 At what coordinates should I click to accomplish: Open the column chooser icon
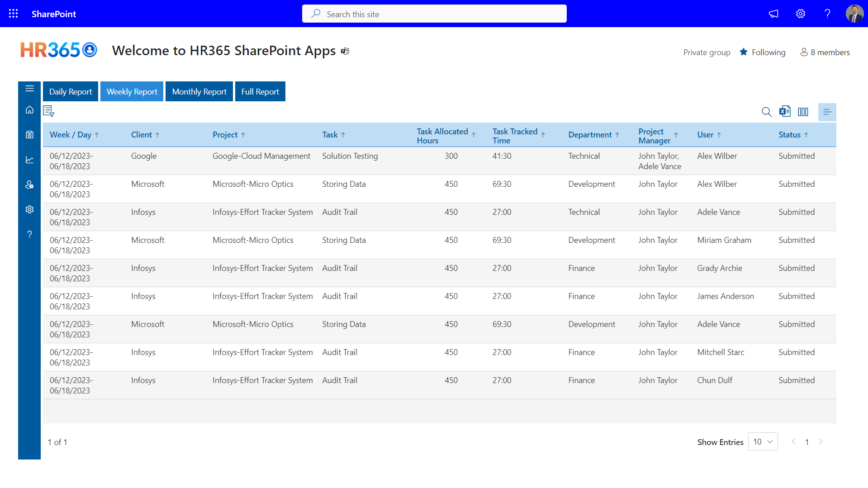[x=803, y=112]
